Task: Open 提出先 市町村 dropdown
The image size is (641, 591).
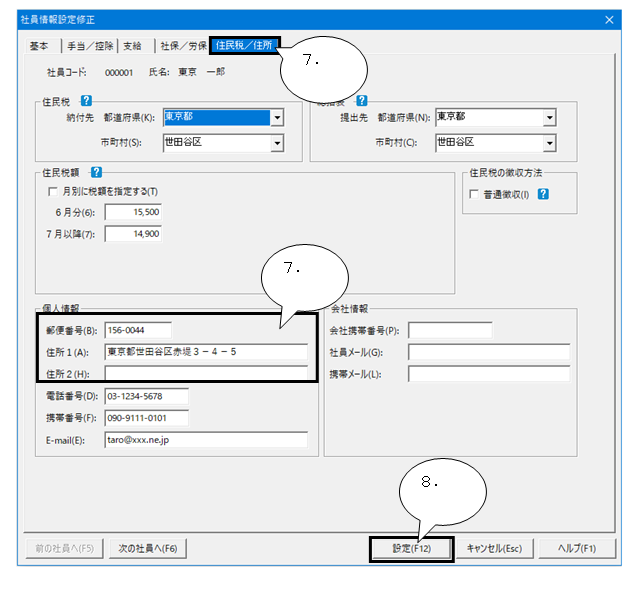Action: [549, 143]
